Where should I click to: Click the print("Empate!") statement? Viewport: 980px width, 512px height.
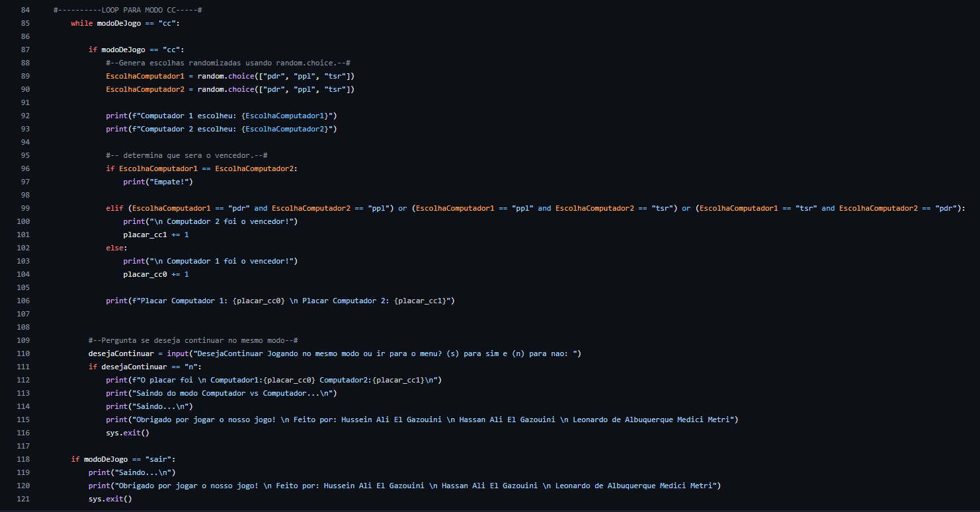coord(157,182)
